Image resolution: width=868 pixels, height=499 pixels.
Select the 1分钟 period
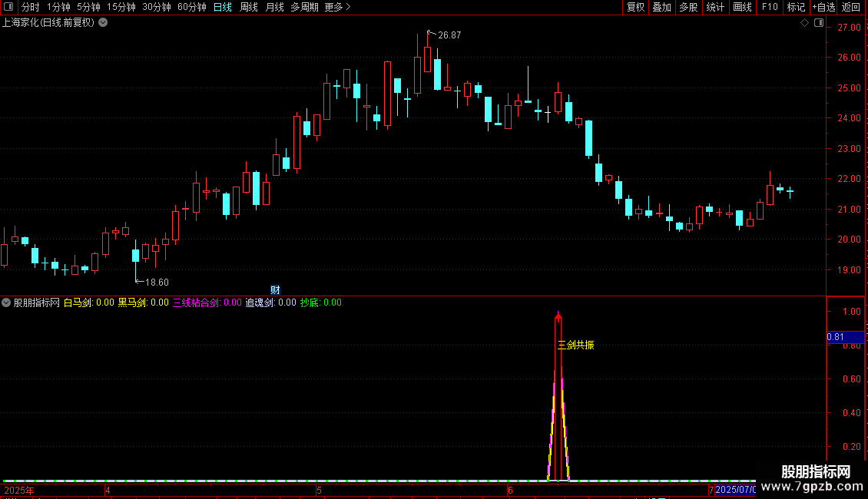[58, 7]
